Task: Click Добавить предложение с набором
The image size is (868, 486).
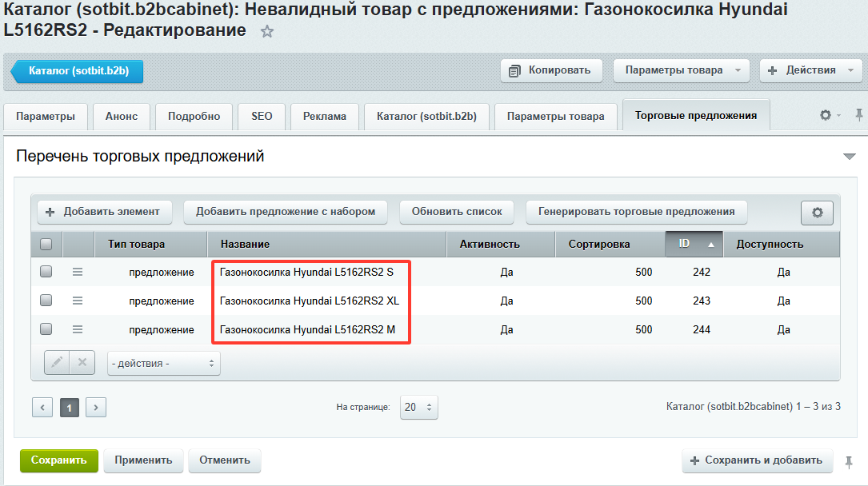Action: [286, 212]
